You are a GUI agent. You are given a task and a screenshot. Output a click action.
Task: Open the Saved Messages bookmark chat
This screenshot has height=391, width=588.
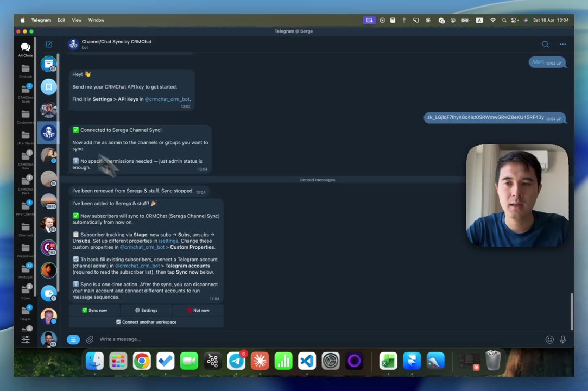click(x=49, y=87)
